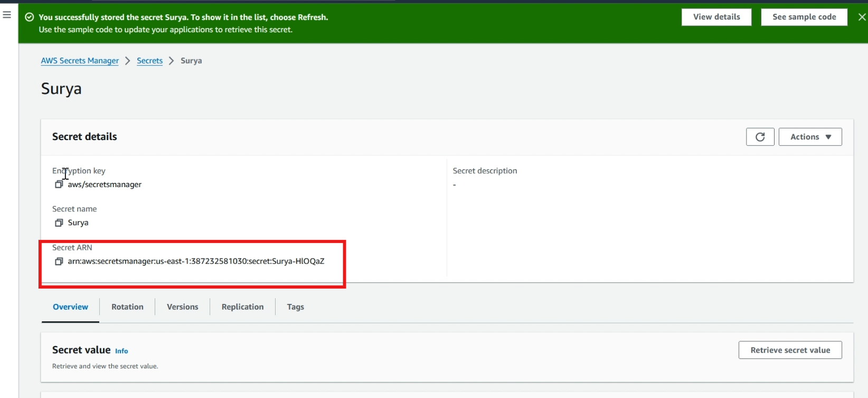The image size is (868, 398).
Task: Click Retrieve secret value button
Action: 790,350
